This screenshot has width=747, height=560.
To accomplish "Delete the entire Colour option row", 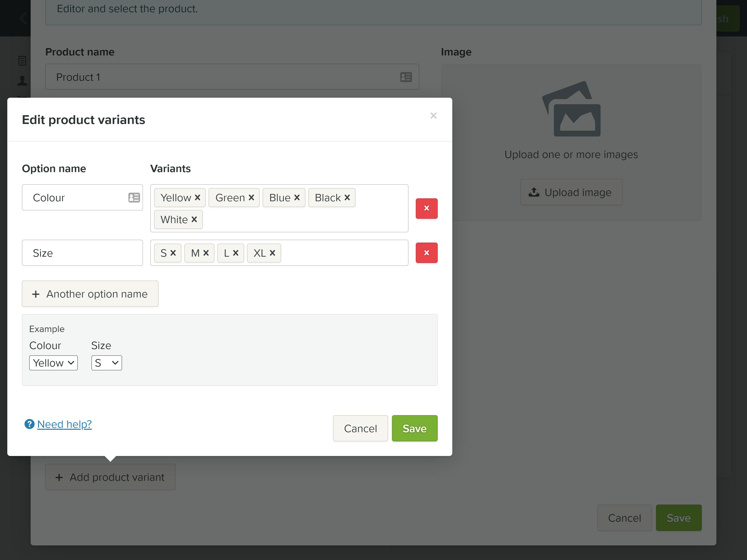I will pos(426,209).
